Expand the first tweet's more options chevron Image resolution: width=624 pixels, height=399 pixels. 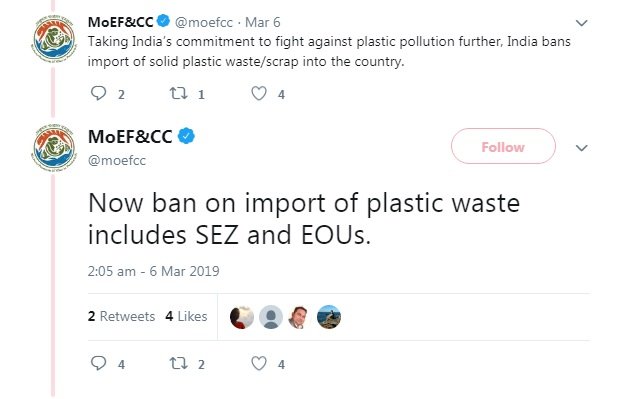click(x=581, y=23)
